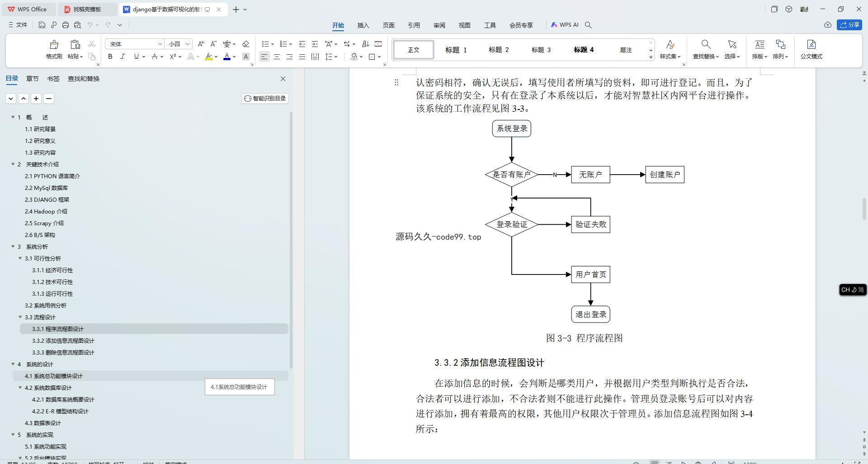
Task: Apply Strikethrough formatting
Action: [x=155, y=57]
